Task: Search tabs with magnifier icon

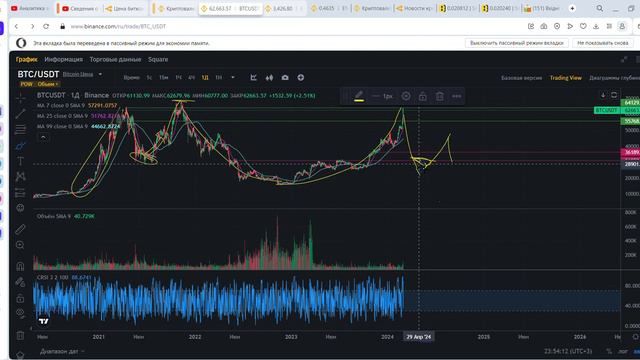Action: 600,8
